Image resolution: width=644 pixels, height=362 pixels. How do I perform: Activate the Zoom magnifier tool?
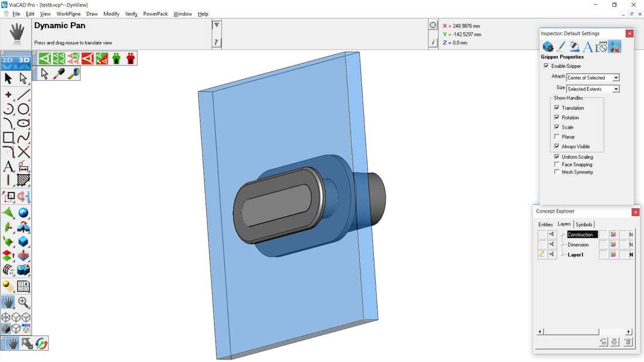23,302
